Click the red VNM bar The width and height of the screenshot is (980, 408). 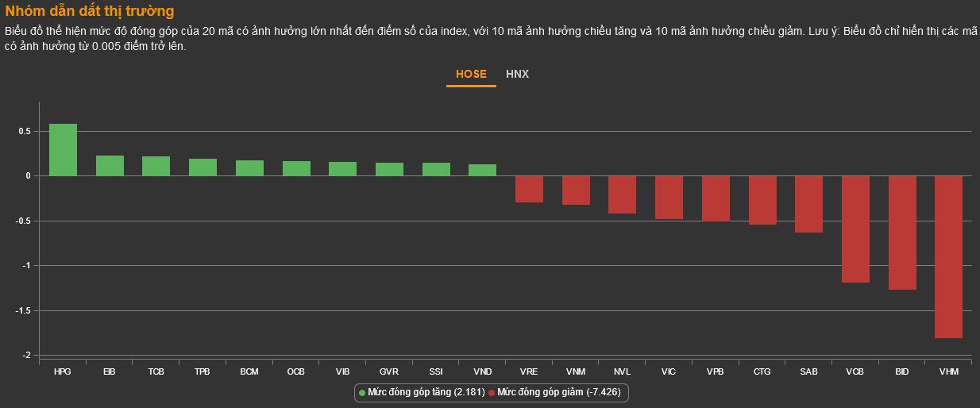point(576,191)
